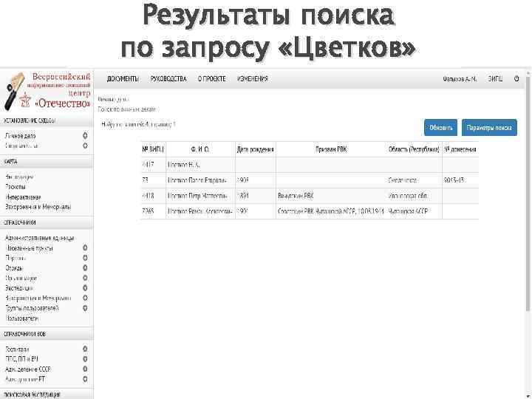Open the О ПРОЕКТЕ menu item
Screen dimensions: 532x399
point(212,79)
